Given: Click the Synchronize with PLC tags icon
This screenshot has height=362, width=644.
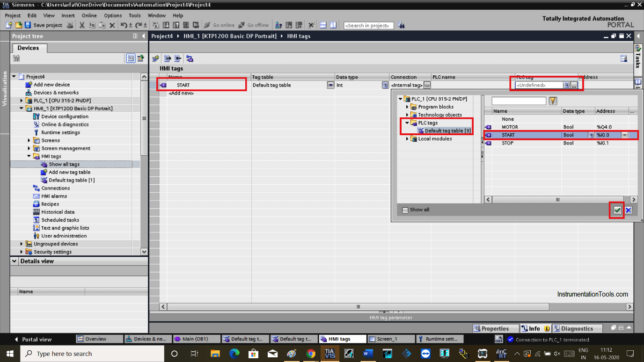Looking at the screenshot, I should pyautogui.click(x=190, y=58).
